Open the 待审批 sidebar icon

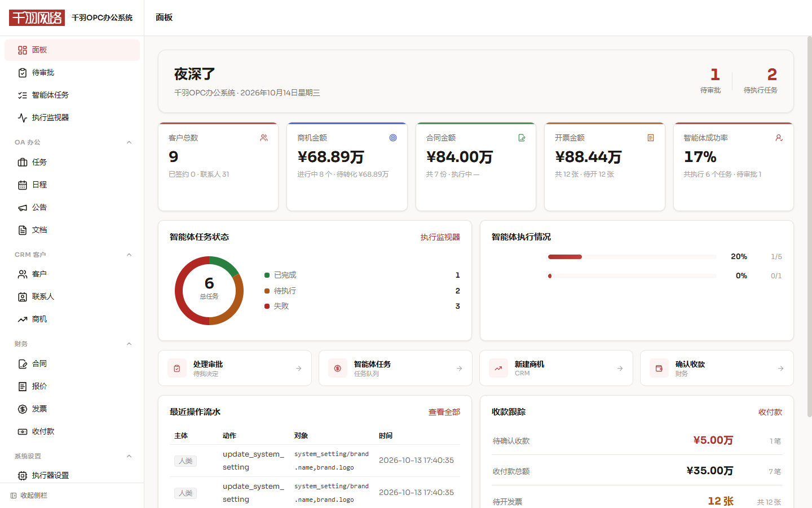tap(23, 72)
